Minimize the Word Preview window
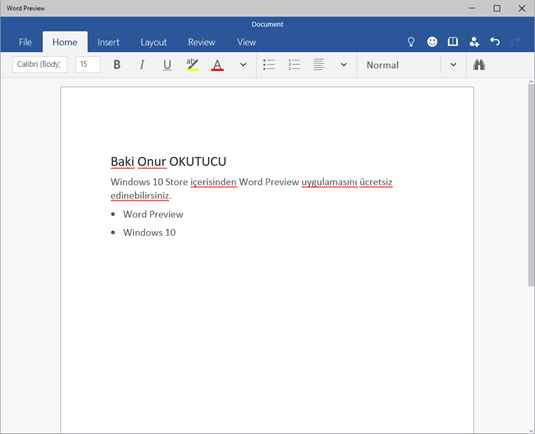535x434 pixels. coord(472,8)
